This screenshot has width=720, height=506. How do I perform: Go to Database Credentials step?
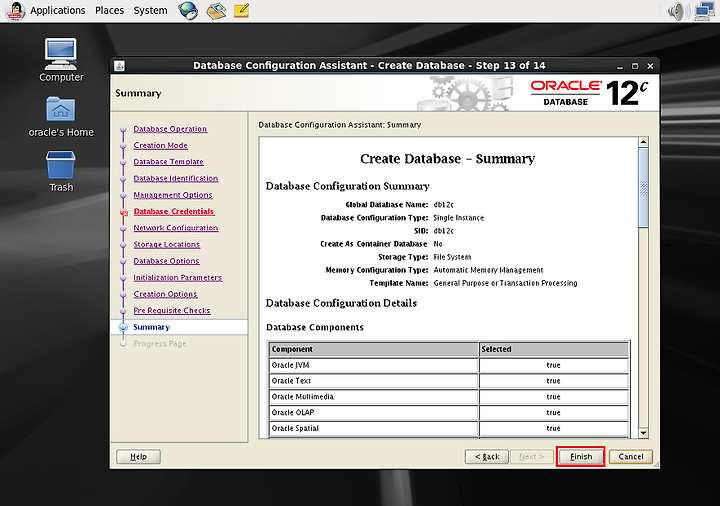pos(174,212)
